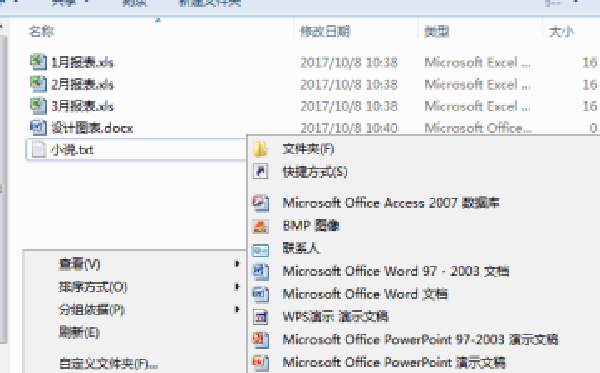Select the file 2月报表.xls
The image size is (600, 373).
click(83, 84)
